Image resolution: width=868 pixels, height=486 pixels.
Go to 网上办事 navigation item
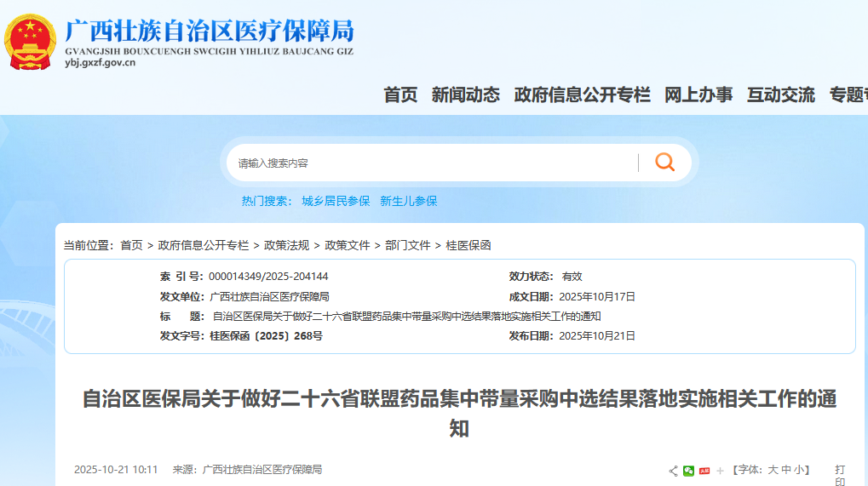pos(698,94)
